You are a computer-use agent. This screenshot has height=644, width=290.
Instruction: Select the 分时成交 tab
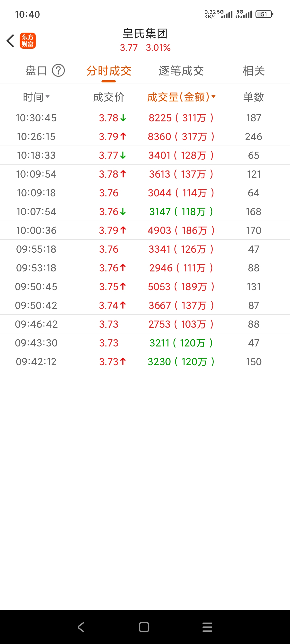(109, 71)
